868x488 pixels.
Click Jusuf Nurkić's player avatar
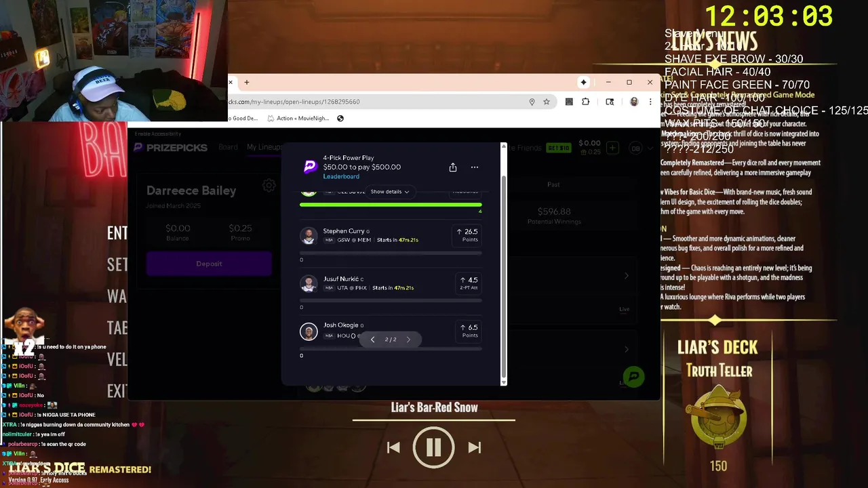click(309, 283)
